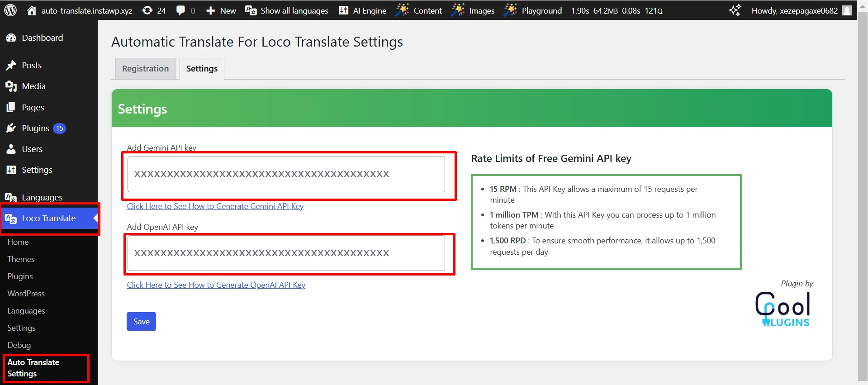Click the magic wand icon beside Playground
868x385 pixels.
(x=511, y=10)
